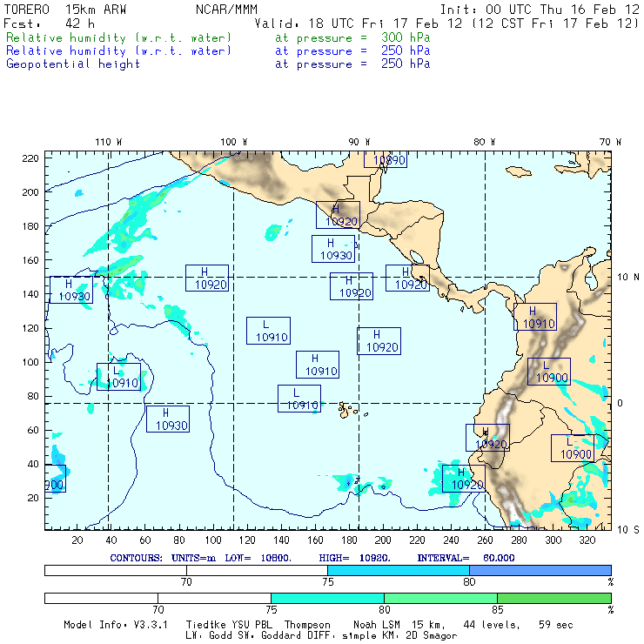Click the light green 80–85% swatch in lower colorbar
This screenshot has height=644, width=644.
click(440, 598)
